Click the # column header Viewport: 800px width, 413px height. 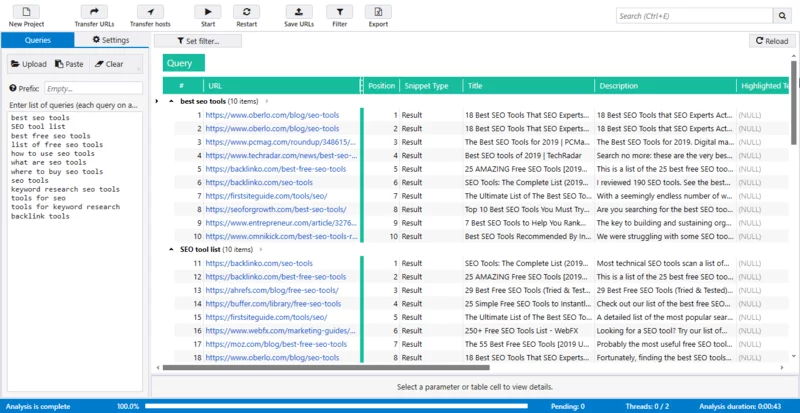[x=183, y=86]
